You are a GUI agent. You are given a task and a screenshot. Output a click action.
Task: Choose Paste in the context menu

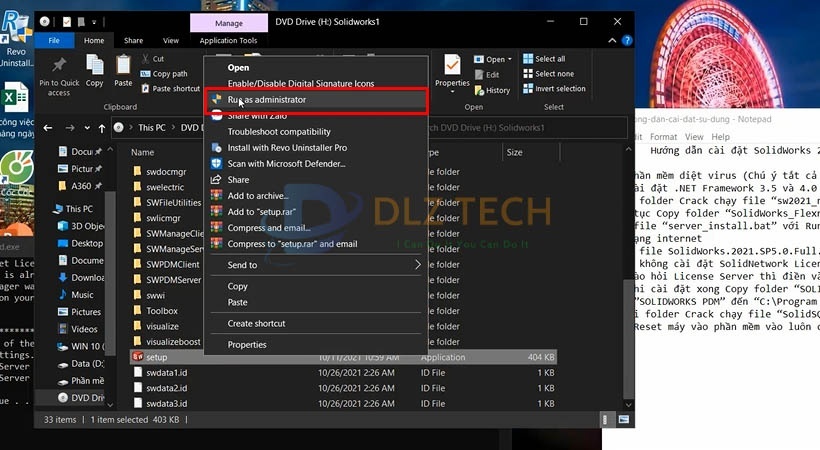pos(315,302)
